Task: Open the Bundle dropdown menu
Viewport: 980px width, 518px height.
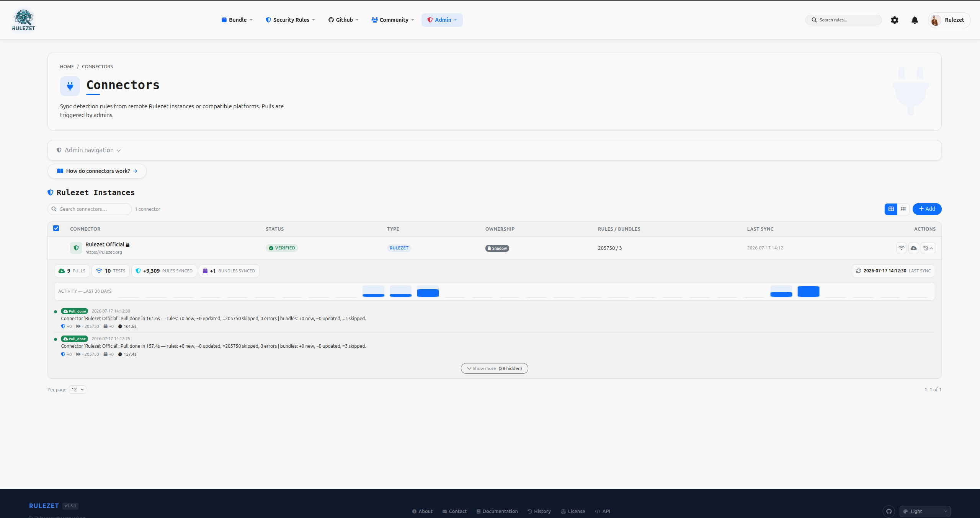Action: (x=237, y=20)
